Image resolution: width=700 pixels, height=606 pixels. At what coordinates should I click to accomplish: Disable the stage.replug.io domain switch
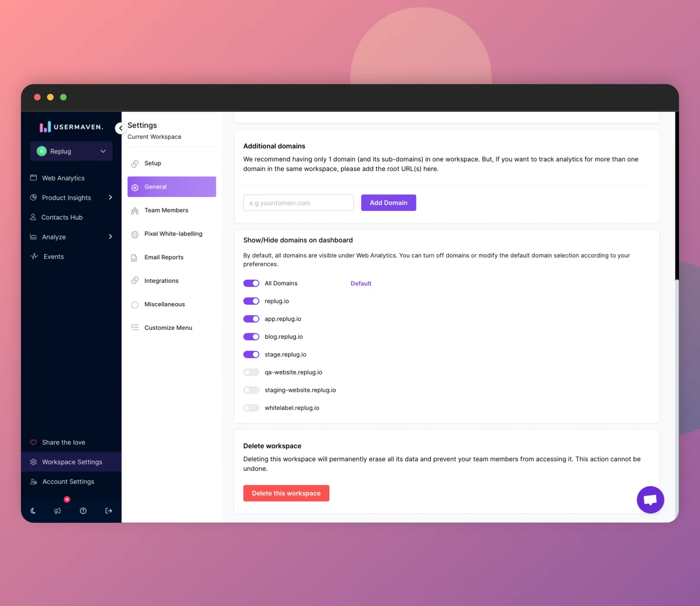(x=251, y=354)
